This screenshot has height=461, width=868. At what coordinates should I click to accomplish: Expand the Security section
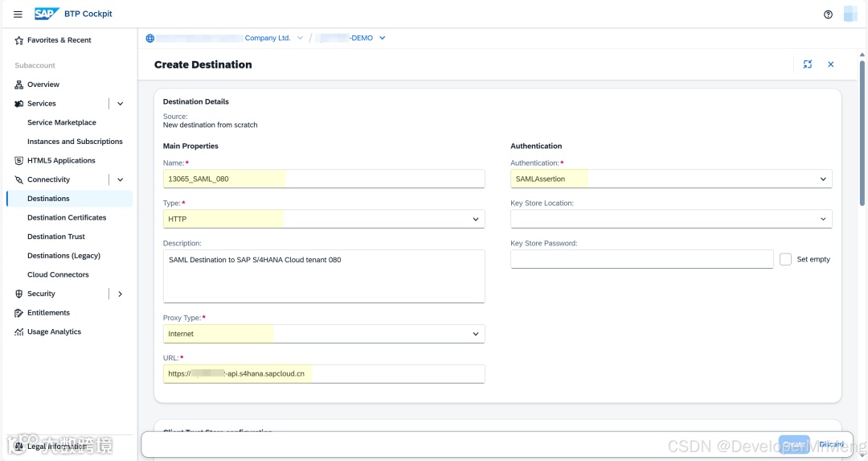point(121,294)
